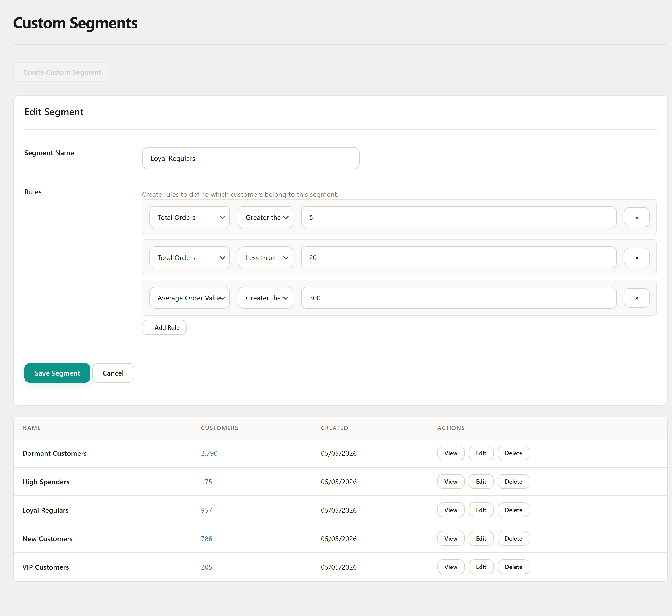Remove the Average Order Value rule
The image size is (672, 616).
point(636,298)
